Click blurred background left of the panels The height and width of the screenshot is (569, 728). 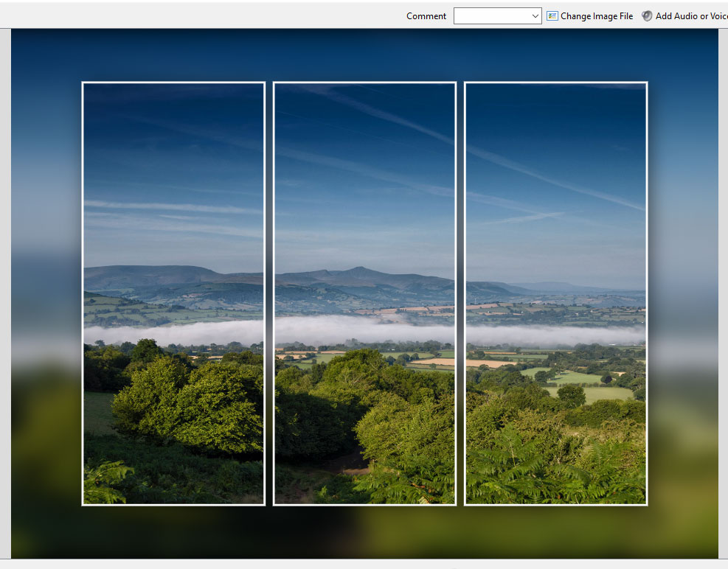point(46,295)
